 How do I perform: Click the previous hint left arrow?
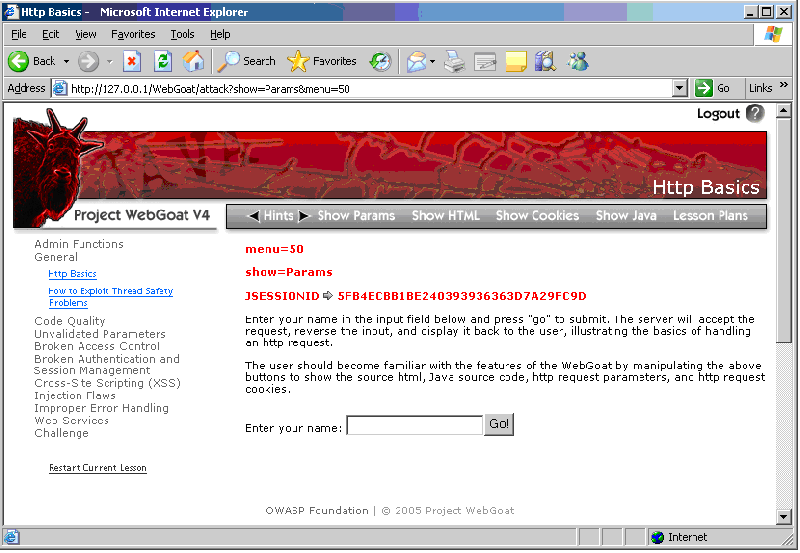[253, 216]
